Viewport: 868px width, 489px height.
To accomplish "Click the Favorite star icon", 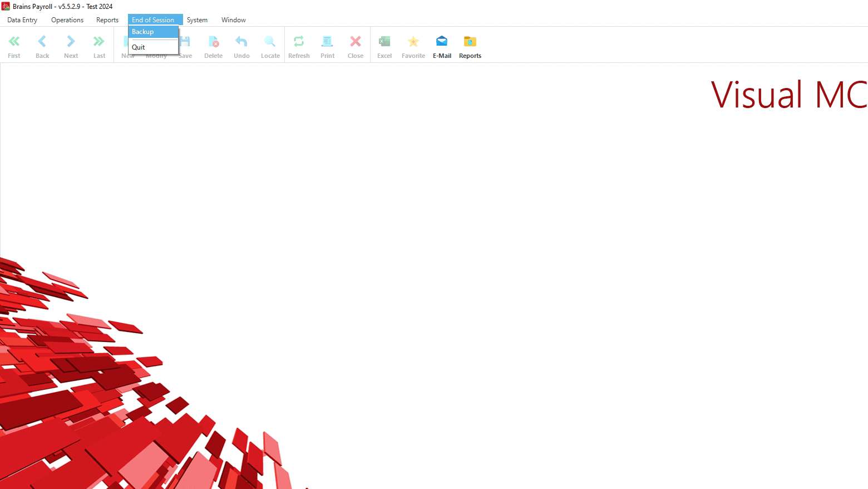I will click(x=413, y=41).
